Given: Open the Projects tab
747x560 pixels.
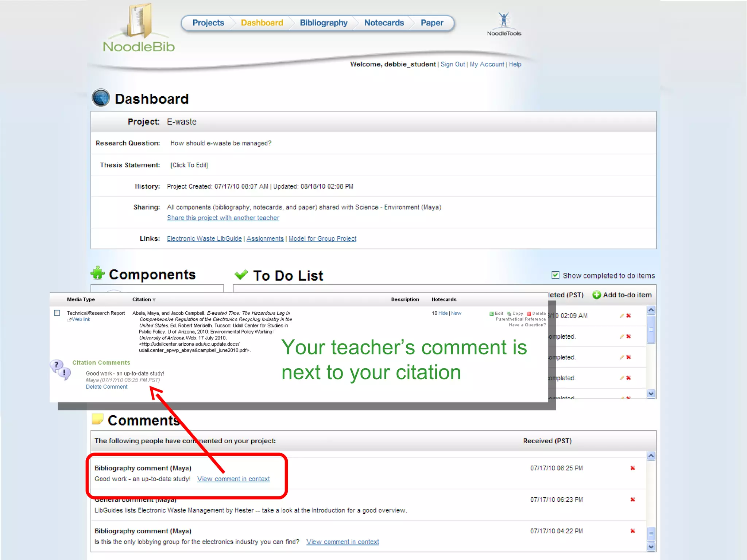Looking at the screenshot, I should [208, 23].
